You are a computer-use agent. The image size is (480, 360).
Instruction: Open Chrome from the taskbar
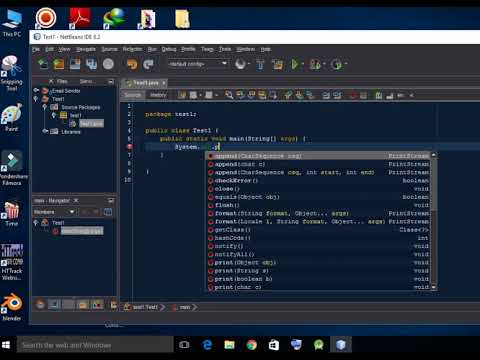pos(252,345)
